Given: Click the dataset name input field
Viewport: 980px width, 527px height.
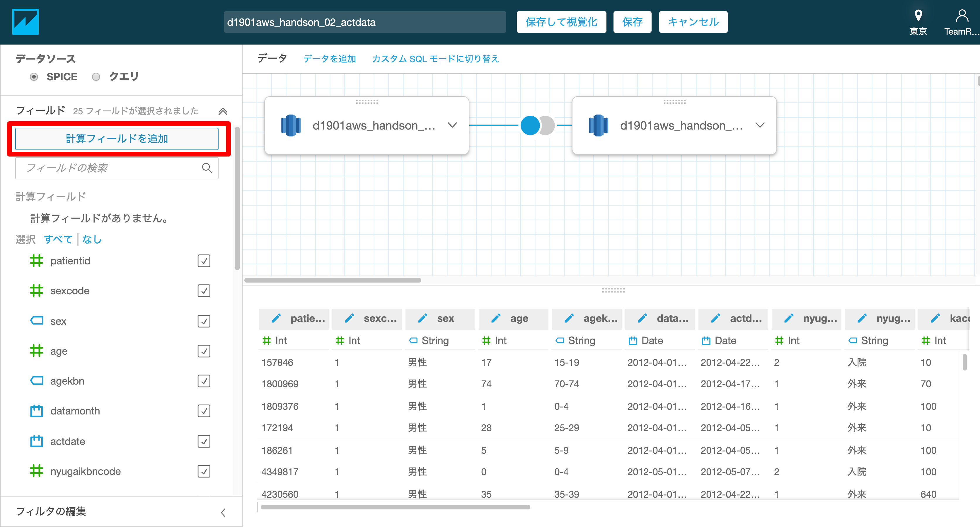Looking at the screenshot, I should tap(364, 22).
